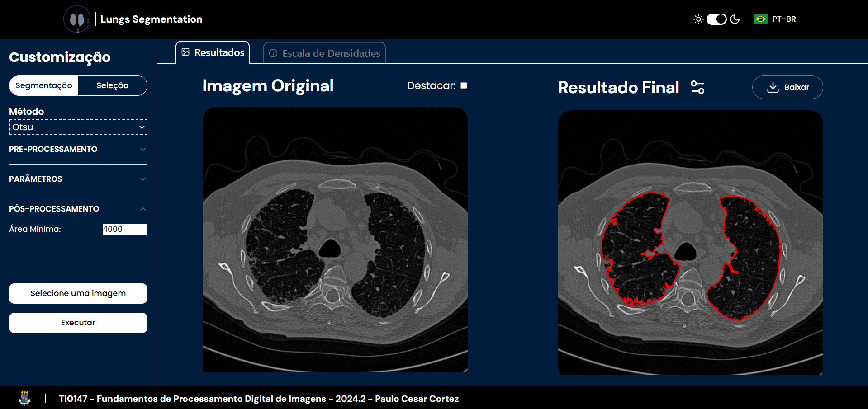Click the Área Mínima input field
This screenshot has height=409, width=868.
[125, 229]
